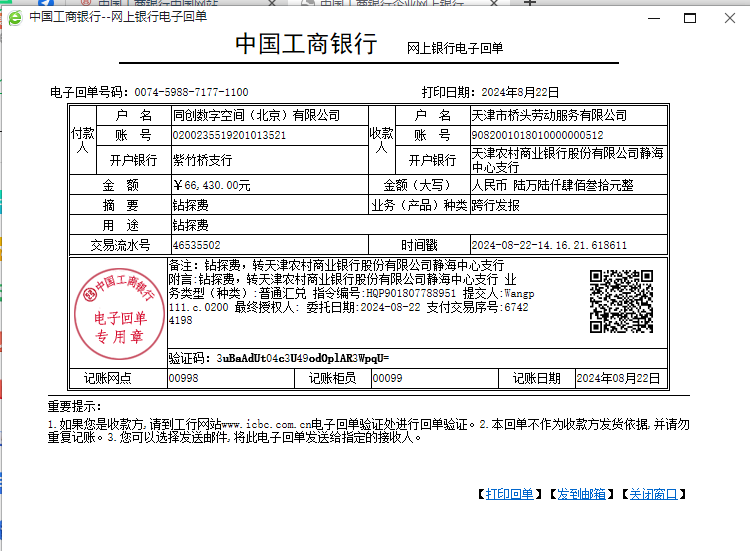Select receipt number 0074-5988-7177-1100
750x551 pixels.
tap(191, 92)
